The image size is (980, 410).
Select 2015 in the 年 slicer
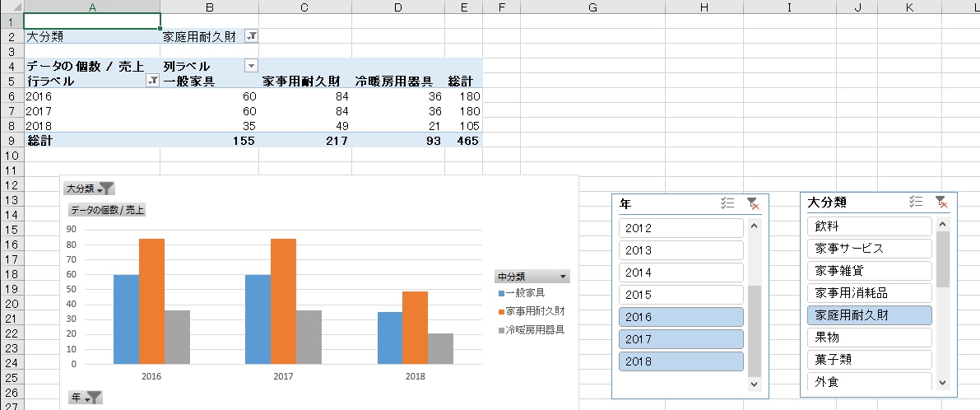coord(681,295)
